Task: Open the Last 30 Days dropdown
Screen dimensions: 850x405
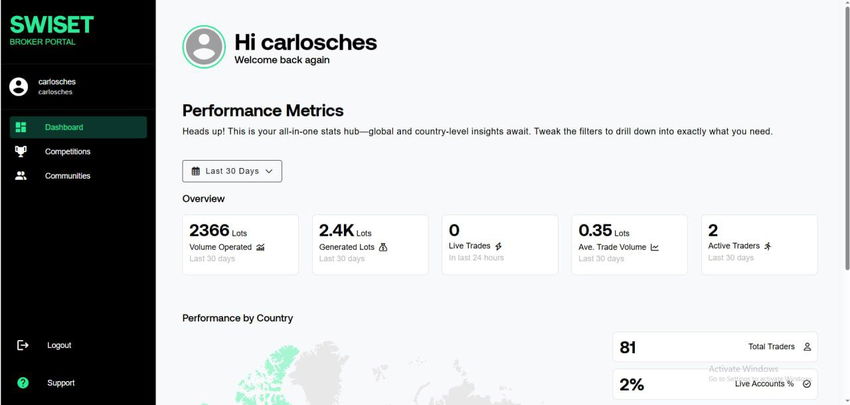Action: point(232,171)
